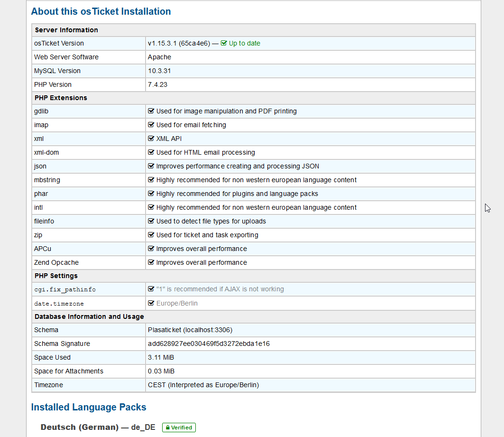
Task: Select the Installed Language Packs heading
Action: [x=89, y=407]
